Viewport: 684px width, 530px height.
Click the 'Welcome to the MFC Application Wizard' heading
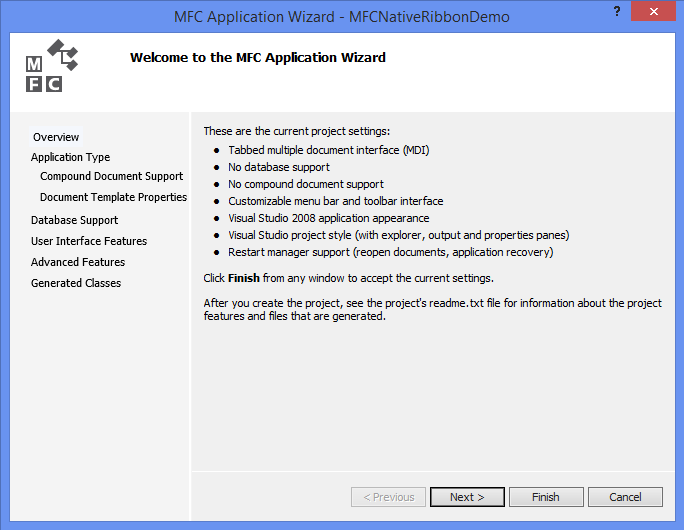point(258,58)
